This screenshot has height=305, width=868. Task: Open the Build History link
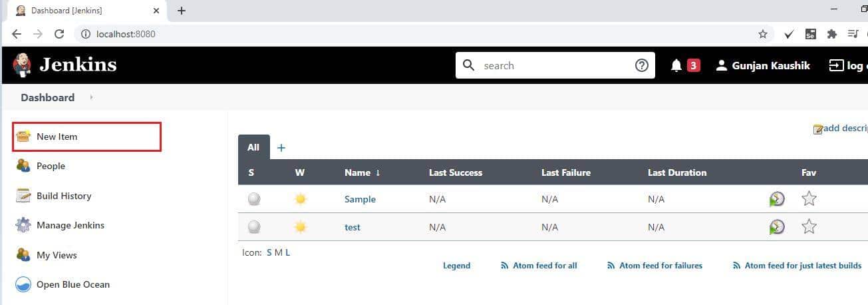(64, 196)
